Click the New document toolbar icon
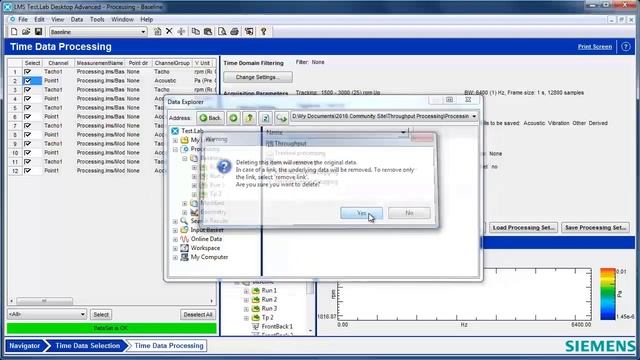Image resolution: width=640 pixels, height=360 pixels. pyautogui.click(x=14, y=32)
